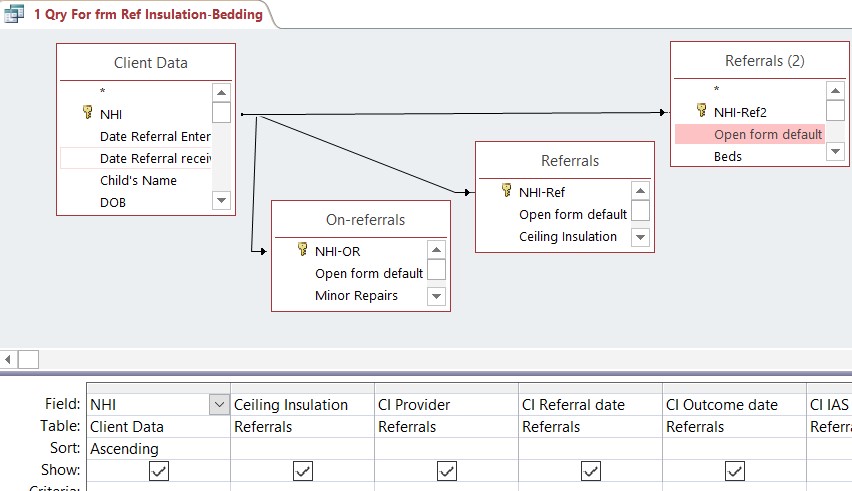Viewport: 852px width, 491px height.
Task: Select the Referrals table title
Action: [570, 161]
